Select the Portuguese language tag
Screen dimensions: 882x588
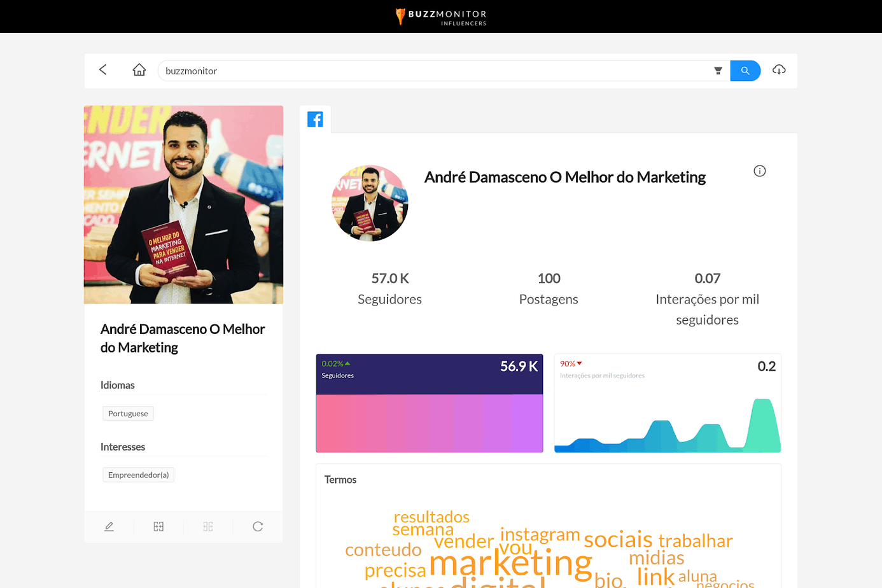pos(128,414)
